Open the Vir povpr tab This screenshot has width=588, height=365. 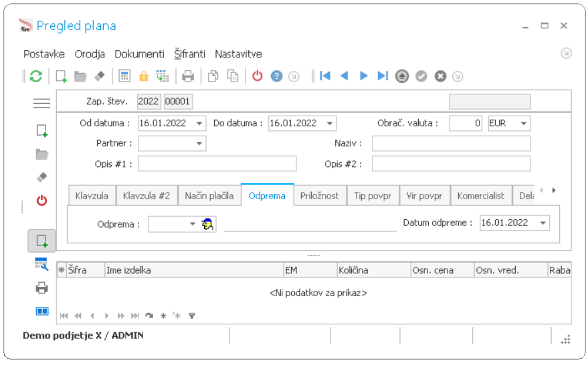coord(425,196)
